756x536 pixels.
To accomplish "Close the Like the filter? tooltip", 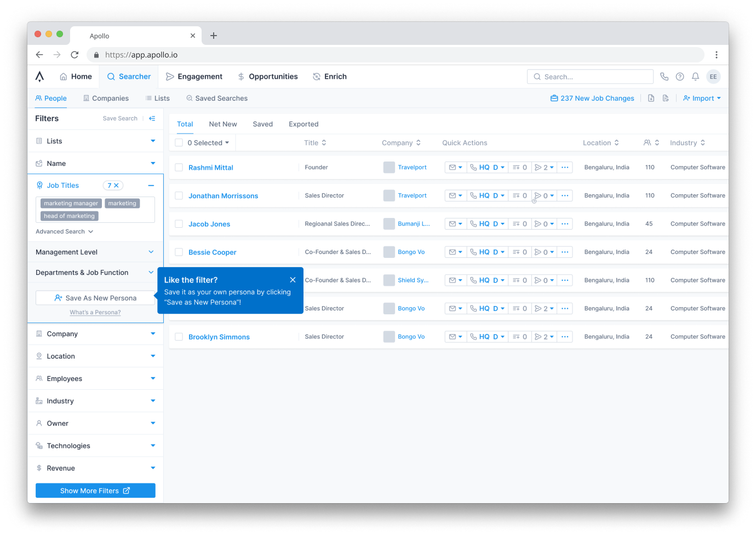I will tap(293, 280).
